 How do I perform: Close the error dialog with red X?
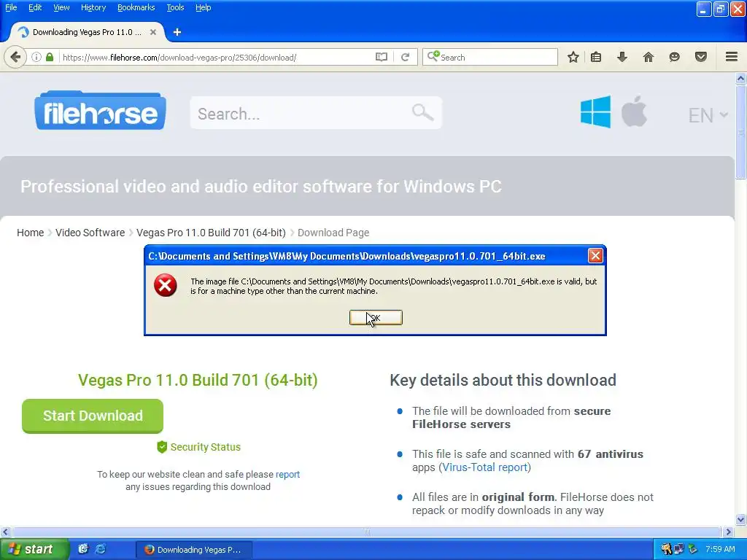pos(595,256)
